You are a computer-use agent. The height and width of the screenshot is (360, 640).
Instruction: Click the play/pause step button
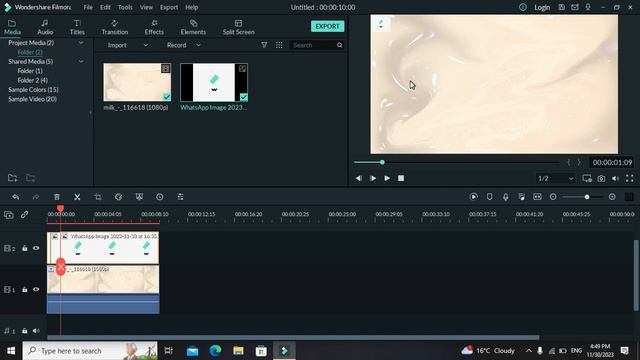coord(373,178)
